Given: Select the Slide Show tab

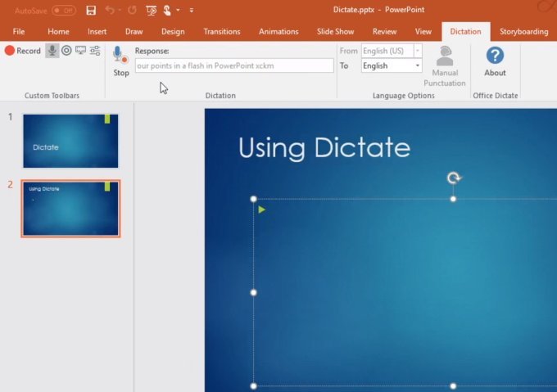Looking at the screenshot, I should (x=335, y=32).
